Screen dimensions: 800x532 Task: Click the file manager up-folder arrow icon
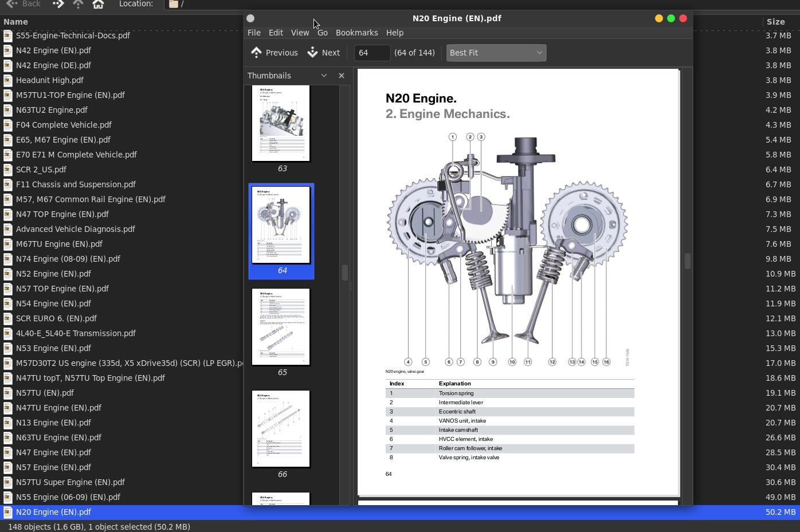78,4
